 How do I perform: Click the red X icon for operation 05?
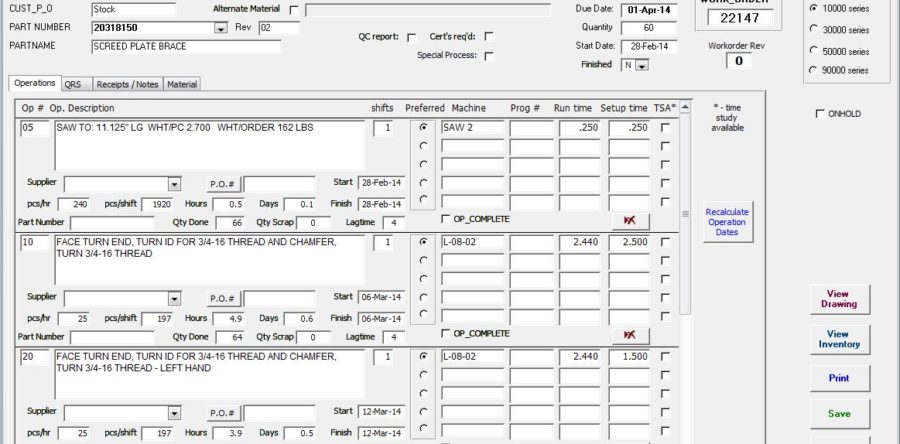[630, 221]
